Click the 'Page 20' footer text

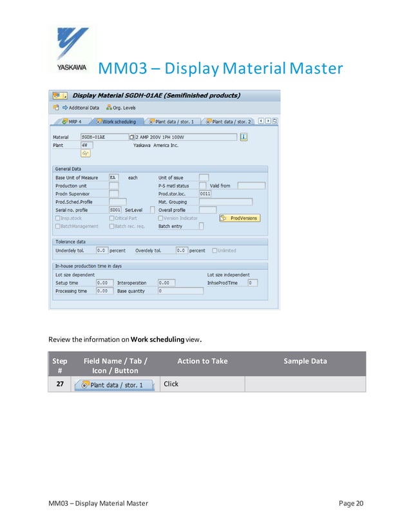[351, 504]
